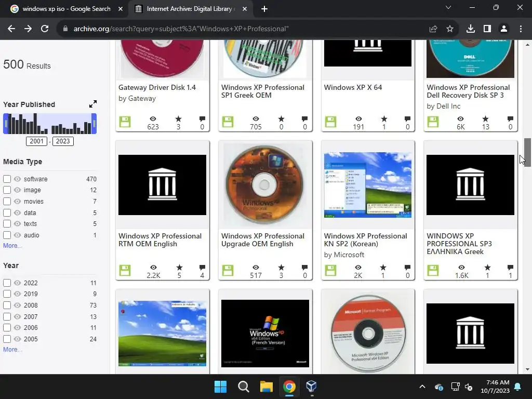
Task: Click software icon on KN SP2 Korean card
Action: click(330, 270)
